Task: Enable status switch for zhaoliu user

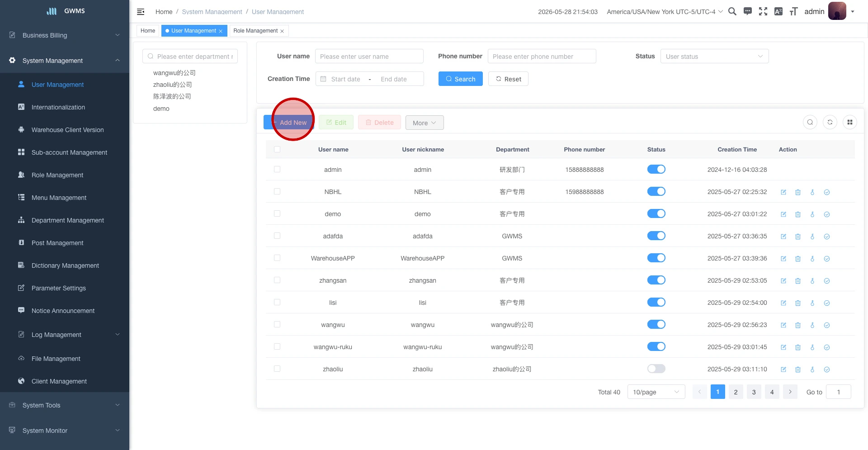Action: pos(656,369)
